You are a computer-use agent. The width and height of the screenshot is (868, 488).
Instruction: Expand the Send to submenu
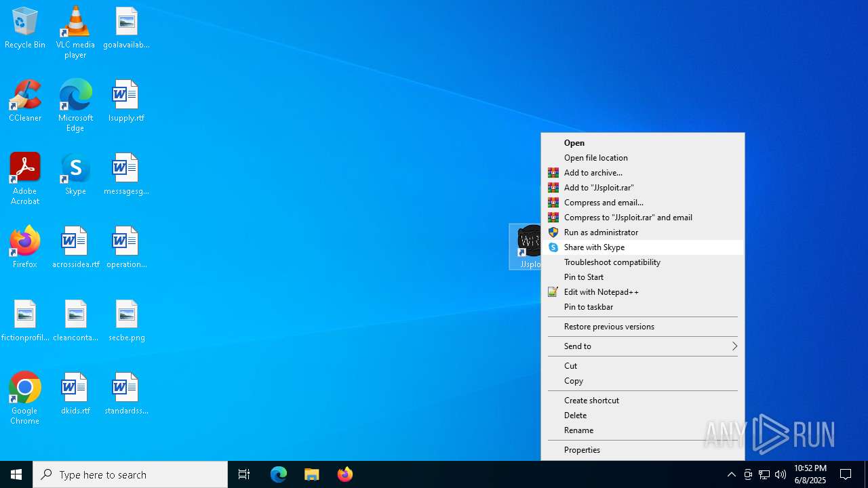[x=643, y=346]
